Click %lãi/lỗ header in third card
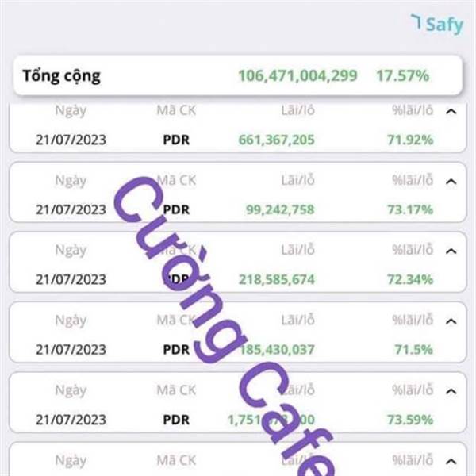 [x=412, y=250]
